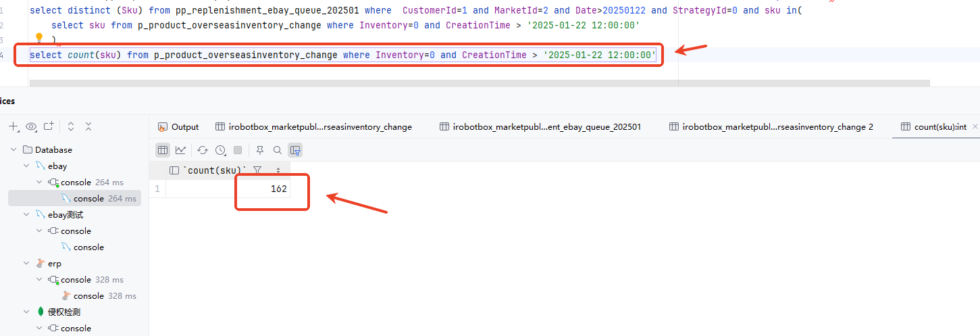Expand all services tree nodes
This screenshot has height=336, width=980.
coord(71,126)
